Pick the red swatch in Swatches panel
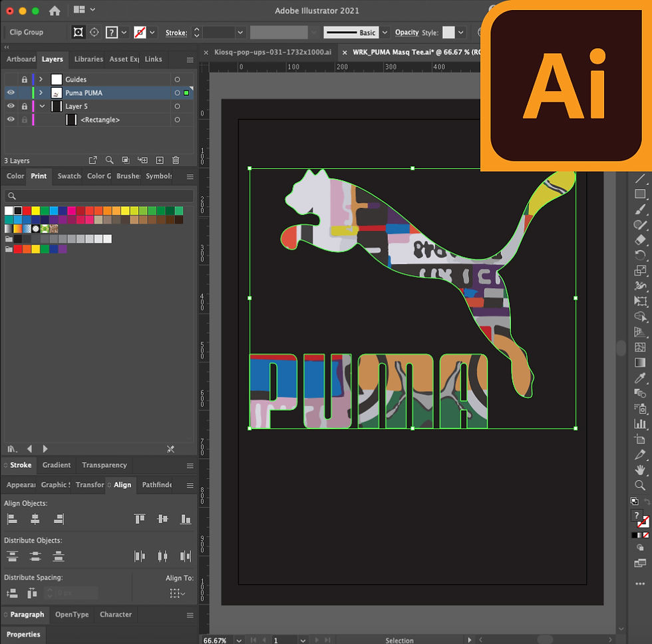 click(x=27, y=211)
